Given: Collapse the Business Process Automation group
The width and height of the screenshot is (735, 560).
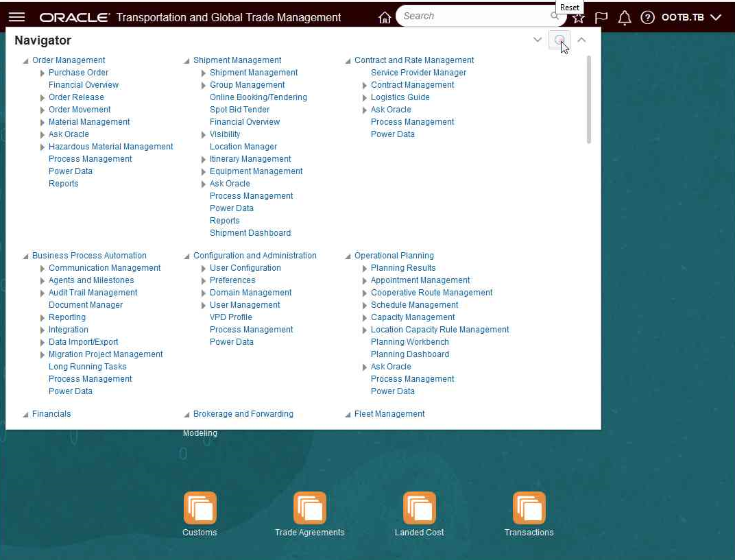Looking at the screenshot, I should (26, 256).
